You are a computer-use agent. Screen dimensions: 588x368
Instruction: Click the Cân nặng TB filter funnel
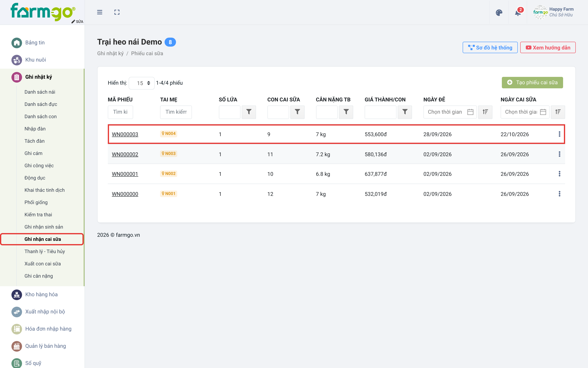click(346, 112)
